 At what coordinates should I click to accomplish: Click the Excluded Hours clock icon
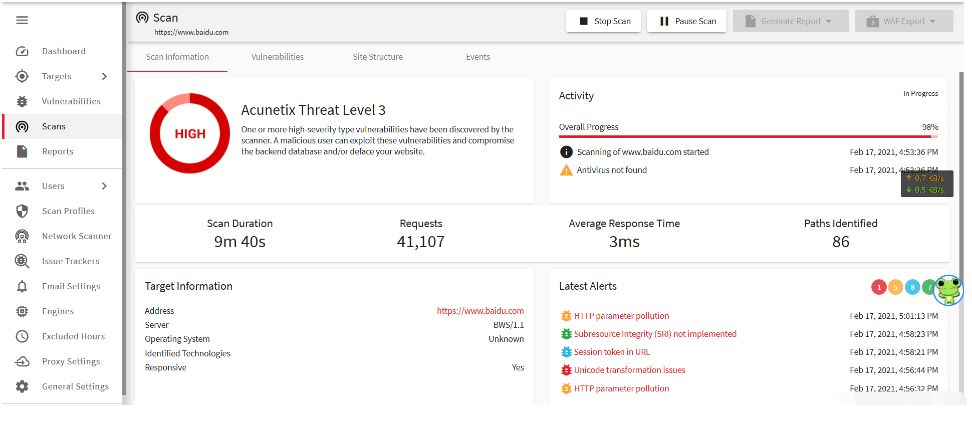pyautogui.click(x=22, y=336)
